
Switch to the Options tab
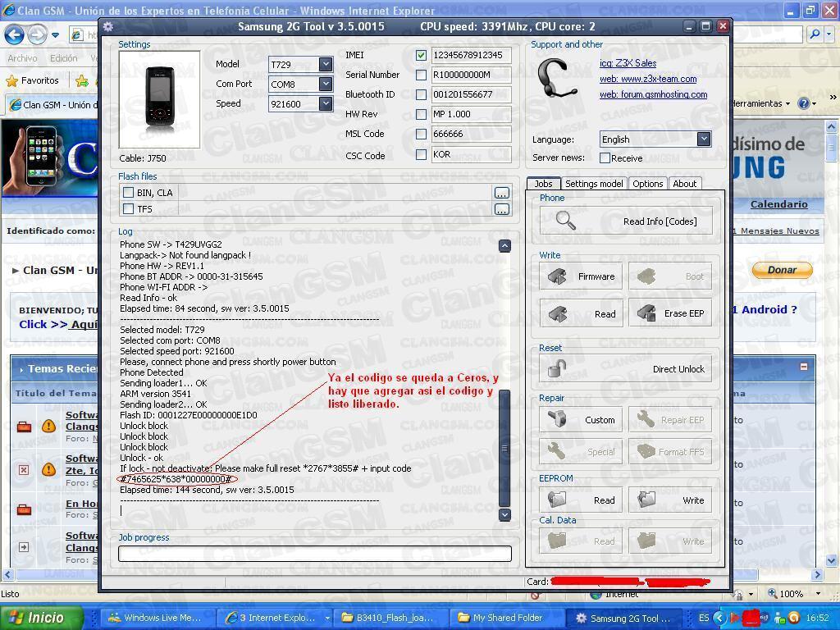[648, 184]
